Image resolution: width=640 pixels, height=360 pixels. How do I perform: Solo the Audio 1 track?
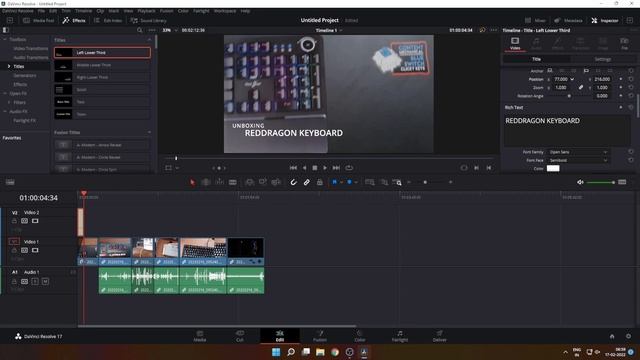tap(35, 281)
